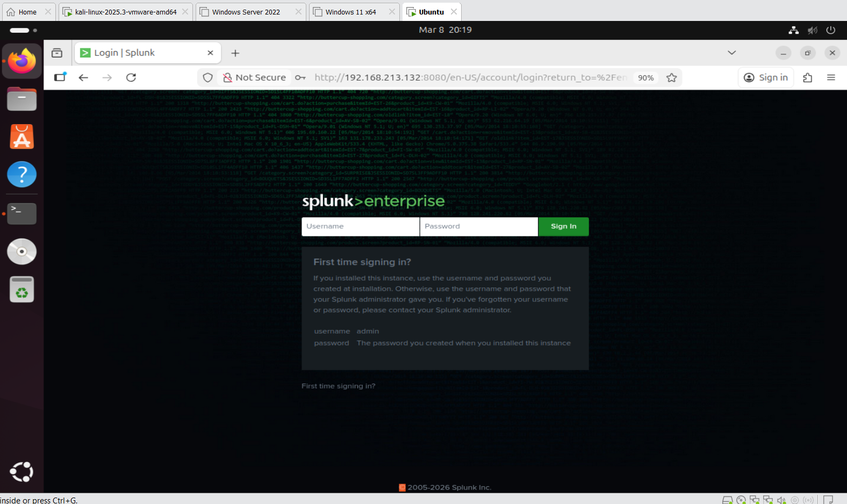Image resolution: width=847 pixels, height=504 pixels.
Task: Switch to the kali-linux-2025.3-vmware-amd64 tab
Action: pyautogui.click(x=126, y=12)
